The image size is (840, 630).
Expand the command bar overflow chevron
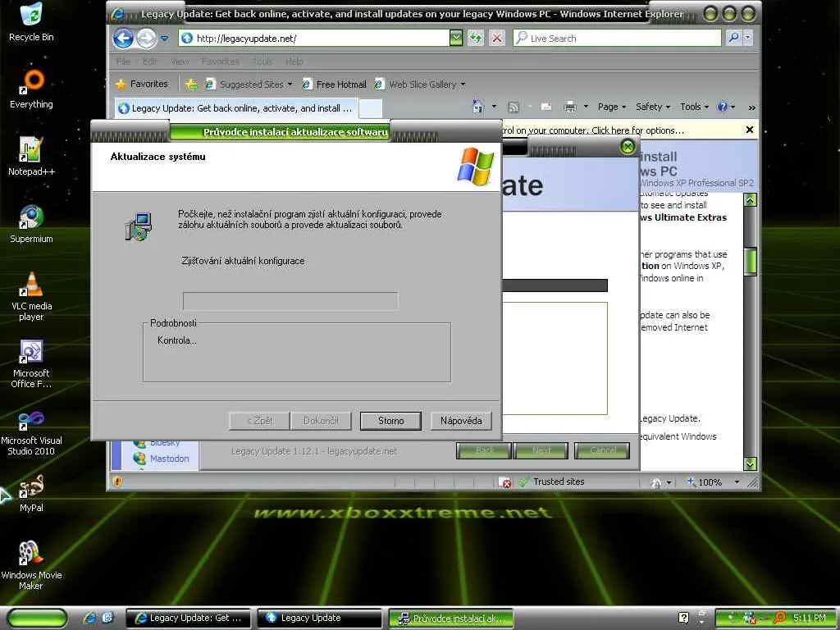coord(751,107)
